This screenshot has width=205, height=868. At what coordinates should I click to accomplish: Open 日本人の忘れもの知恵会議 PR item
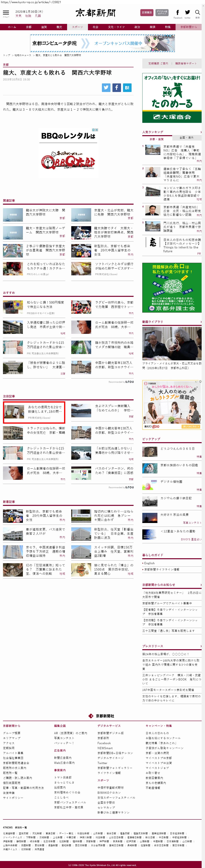182,245
